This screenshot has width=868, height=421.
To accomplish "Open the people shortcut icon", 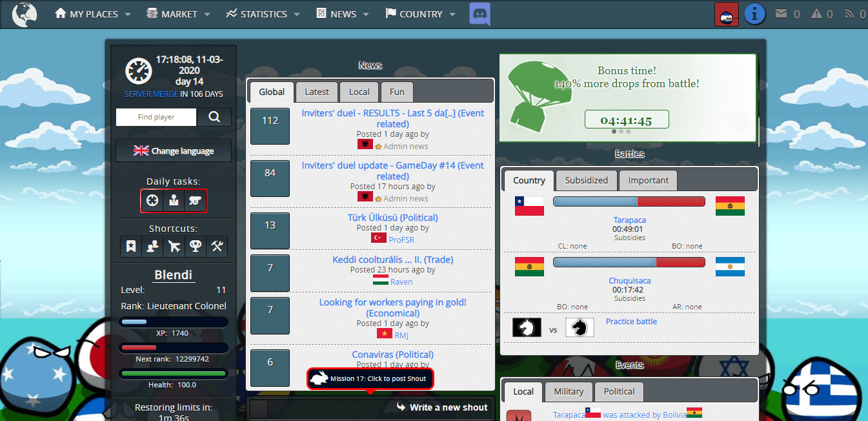I will click(x=152, y=246).
